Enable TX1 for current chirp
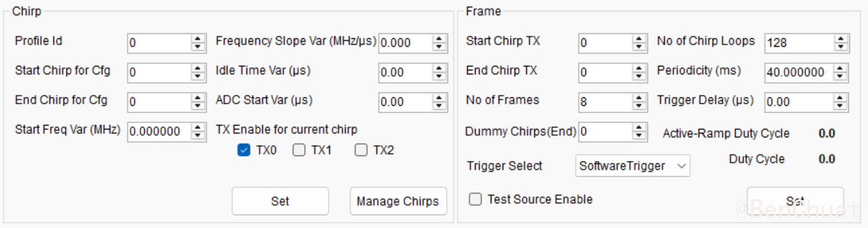 point(299,150)
